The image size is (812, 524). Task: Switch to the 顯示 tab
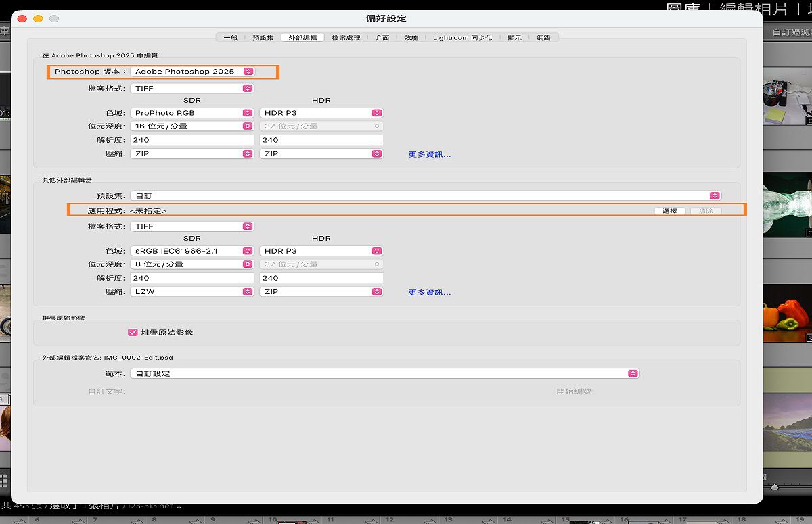[x=514, y=37]
